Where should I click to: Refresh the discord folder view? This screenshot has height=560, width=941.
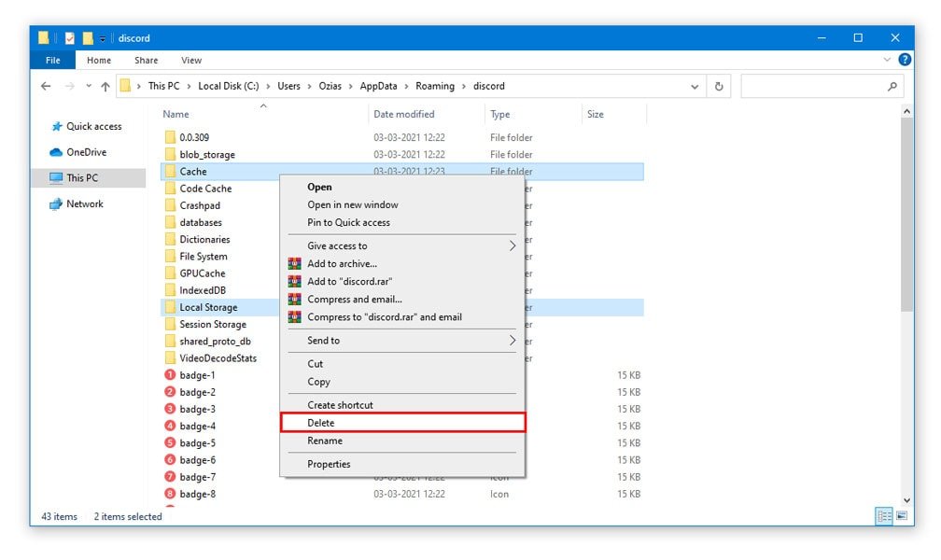tap(719, 87)
